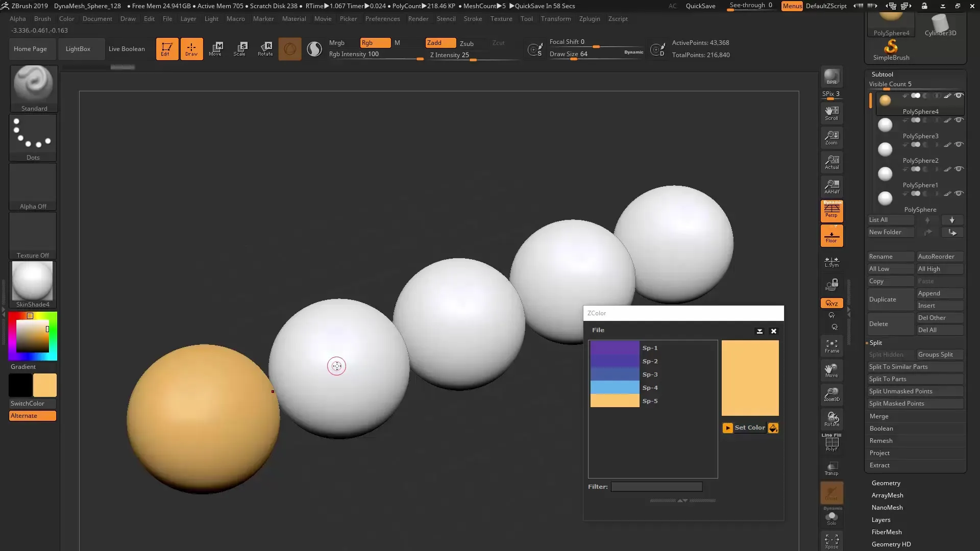
Task: Toggle PolyF line fill display
Action: (x=831, y=442)
